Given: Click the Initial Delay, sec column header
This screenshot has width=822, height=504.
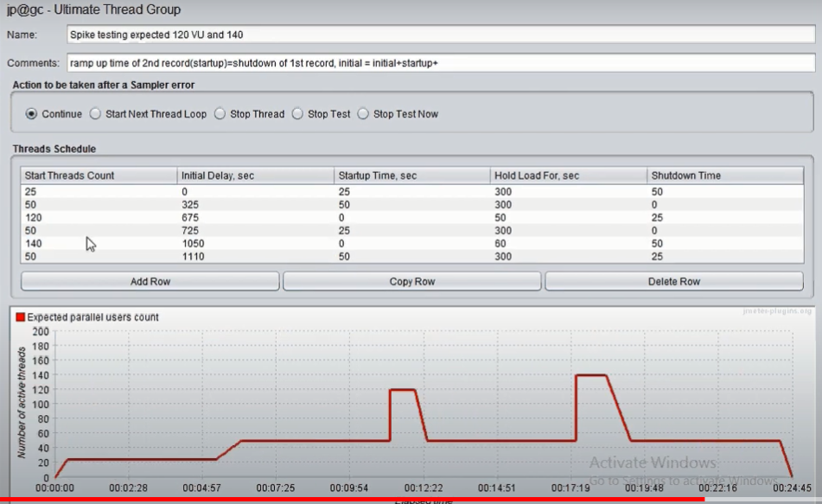Looking at the screenshot, I should (255, 175).
